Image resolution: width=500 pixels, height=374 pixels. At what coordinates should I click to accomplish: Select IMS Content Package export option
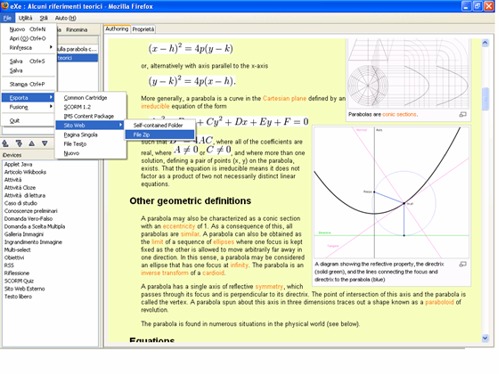(x=91, y=116)
